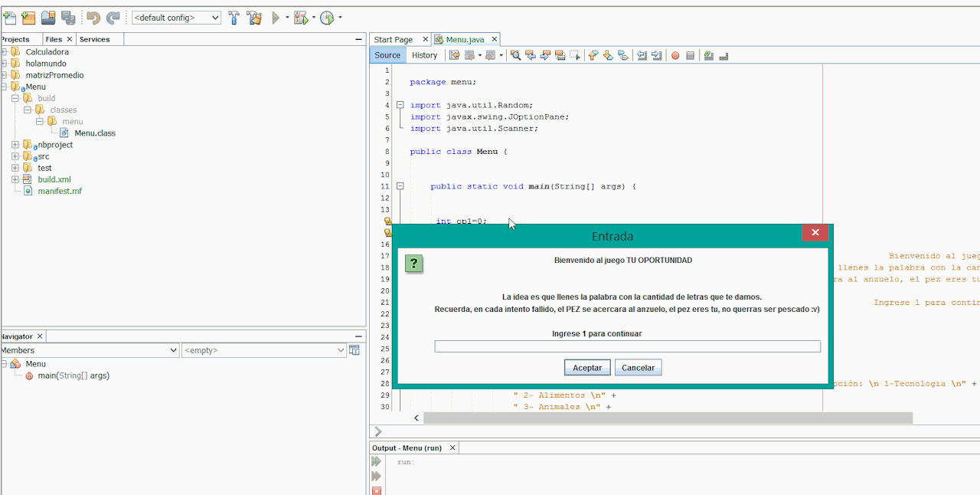Click Find Selection magnifier icon
This screenshot has height=495, width=980.
pos(515,55)
